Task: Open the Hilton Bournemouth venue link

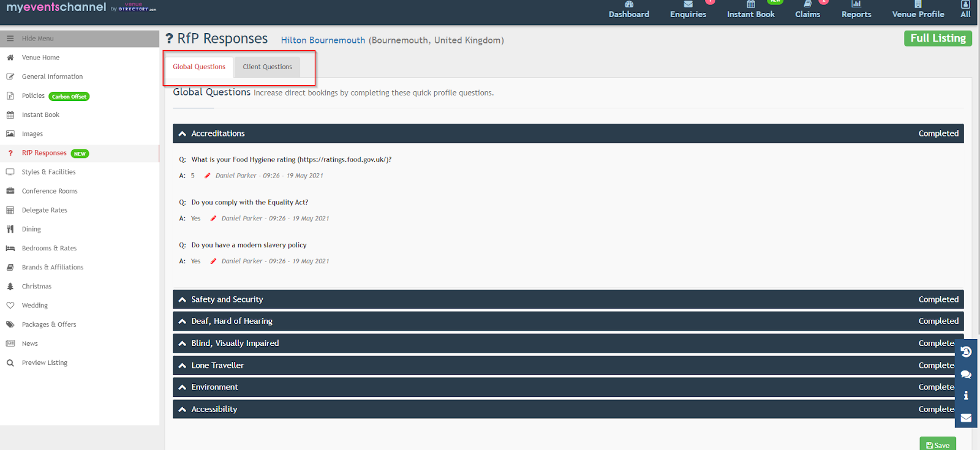Action: 323,40
